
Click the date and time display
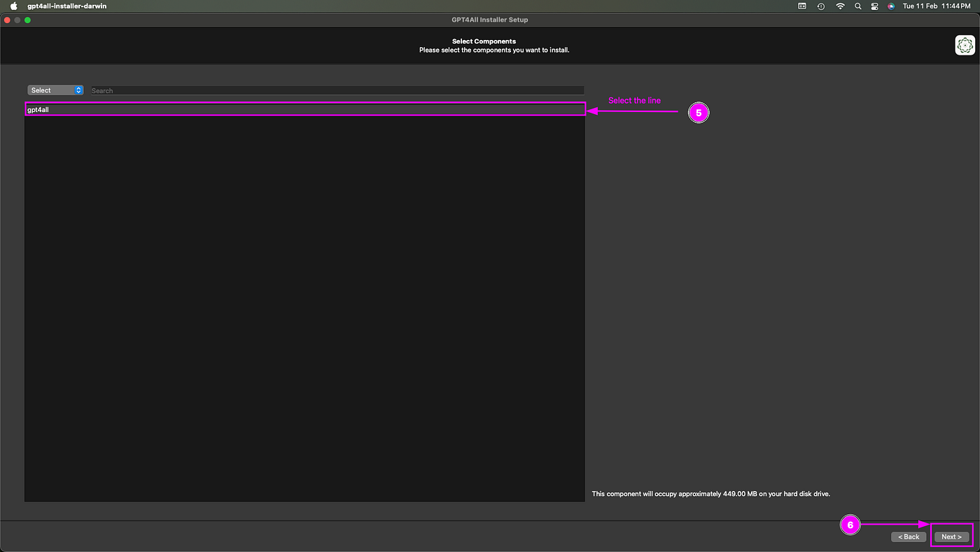point(937,6)
